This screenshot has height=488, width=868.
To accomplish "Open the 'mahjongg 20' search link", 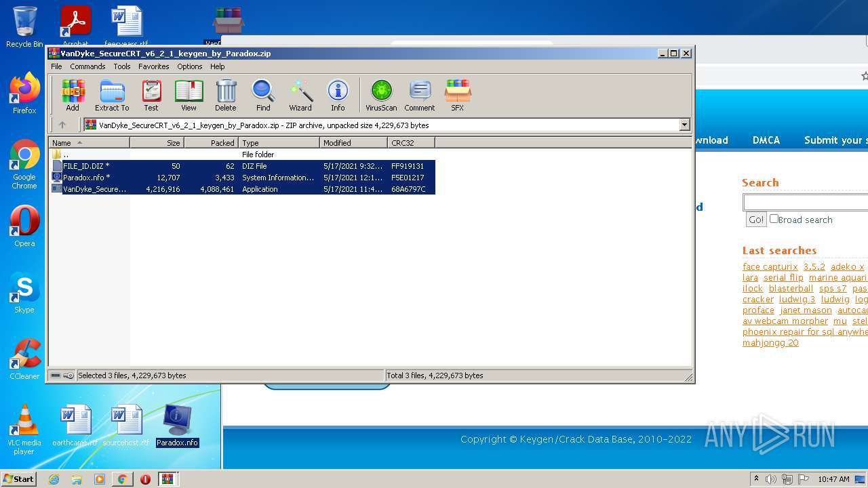I will pyautogui.click(x=770, y=342).
